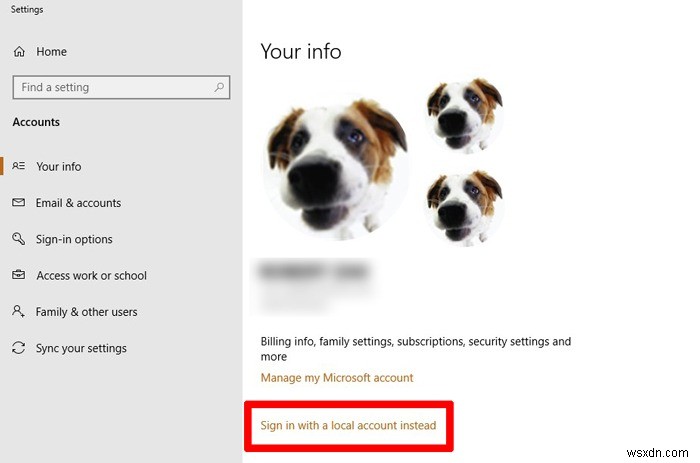Click the sync arrows icon for Sync your settings

[x=18, y=348]
